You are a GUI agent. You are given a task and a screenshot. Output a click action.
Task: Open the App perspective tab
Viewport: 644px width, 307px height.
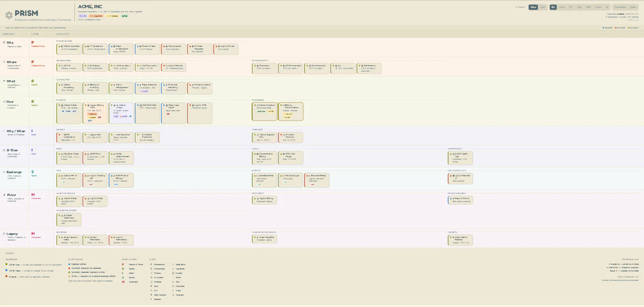(579, 7)
